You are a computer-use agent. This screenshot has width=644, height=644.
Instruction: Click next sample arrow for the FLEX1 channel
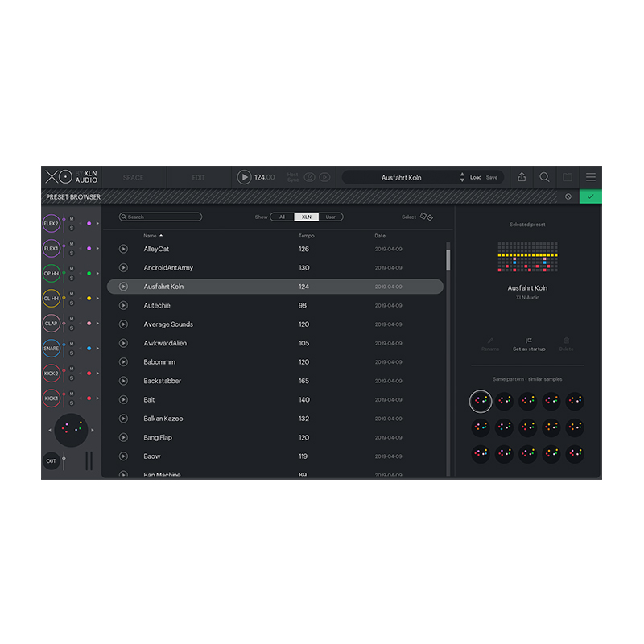[98, 249]
